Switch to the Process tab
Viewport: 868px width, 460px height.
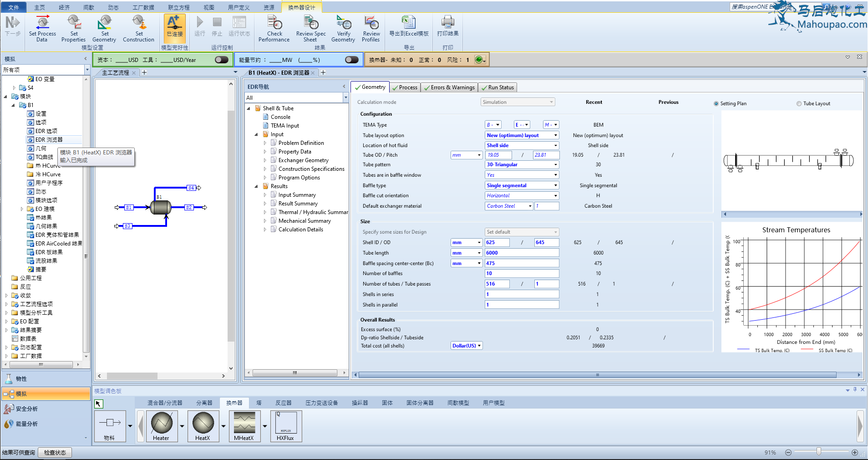click(404, 87)
